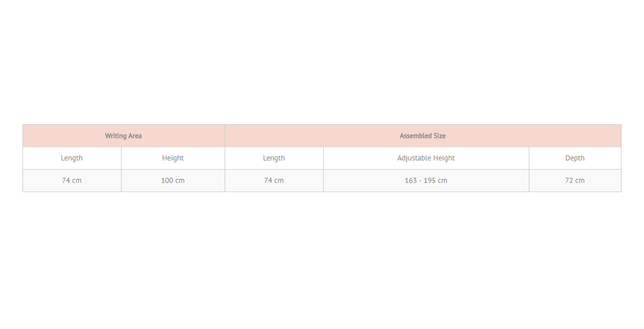Click the number 163 in the height range
644x329 pixels.
411,181
